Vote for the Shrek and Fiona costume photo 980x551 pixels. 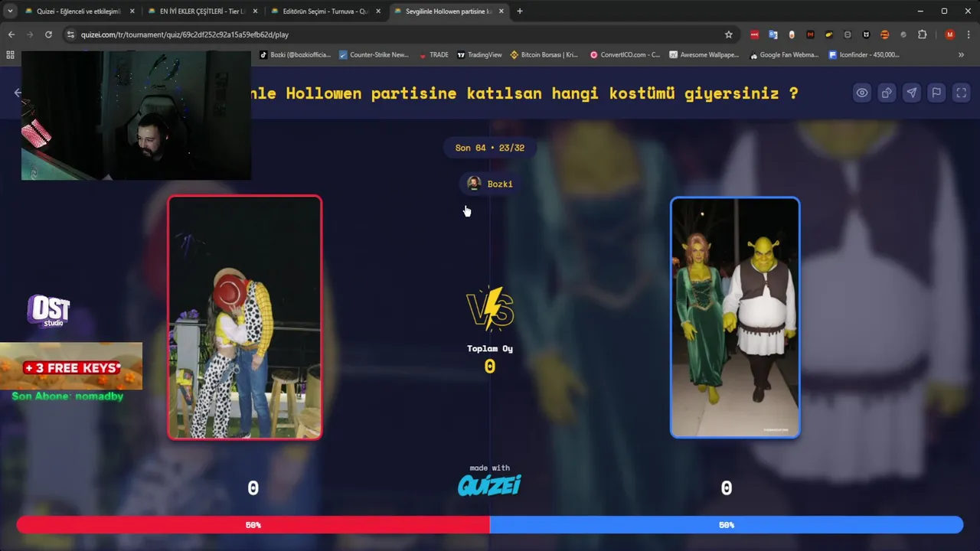point(735,318)
